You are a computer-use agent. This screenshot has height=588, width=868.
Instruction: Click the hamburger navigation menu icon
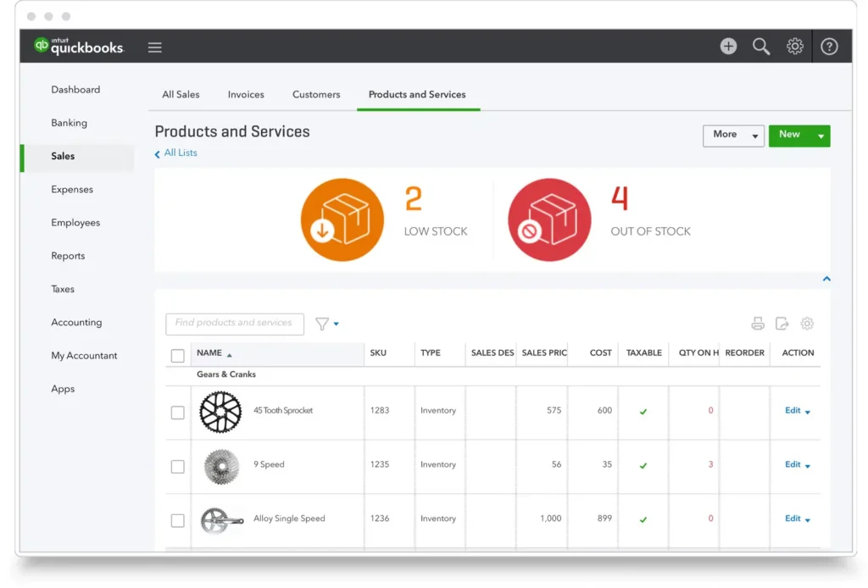(154, 47)
